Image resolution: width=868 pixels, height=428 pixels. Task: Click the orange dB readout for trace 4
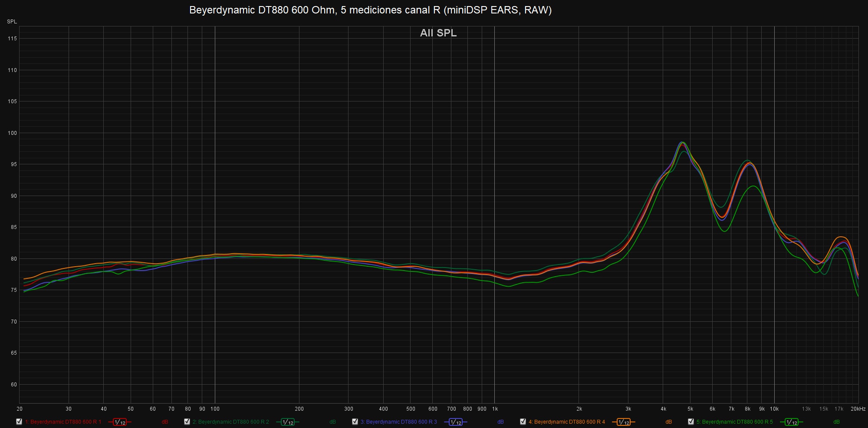[x=668, y=422]
